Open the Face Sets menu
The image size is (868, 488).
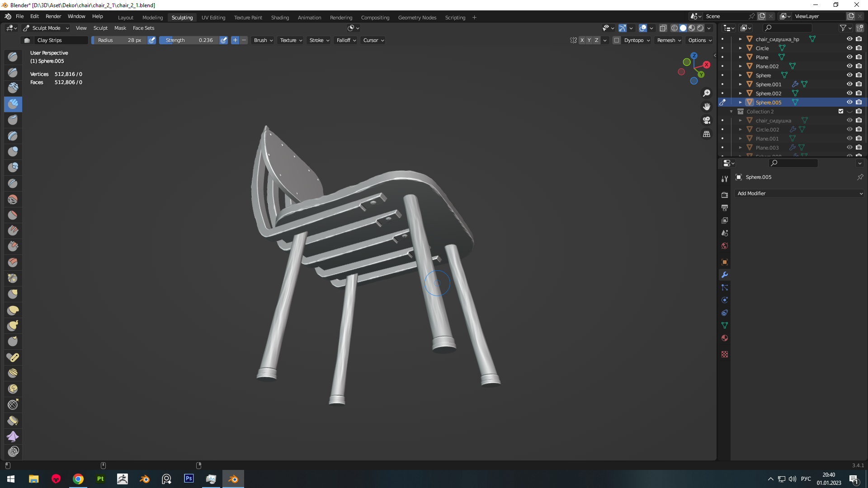pos(143,28)
